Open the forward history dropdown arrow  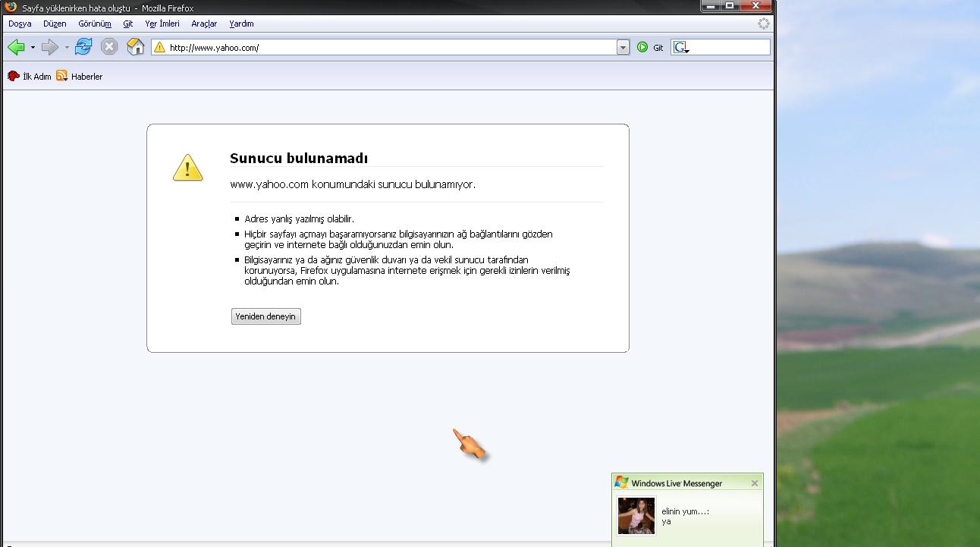(x=67, y=48)
